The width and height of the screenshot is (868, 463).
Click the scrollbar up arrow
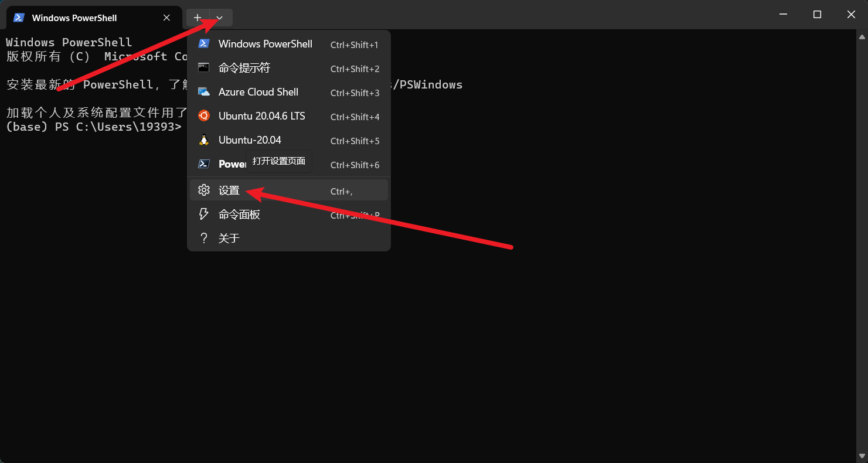[x=862, y=36]
